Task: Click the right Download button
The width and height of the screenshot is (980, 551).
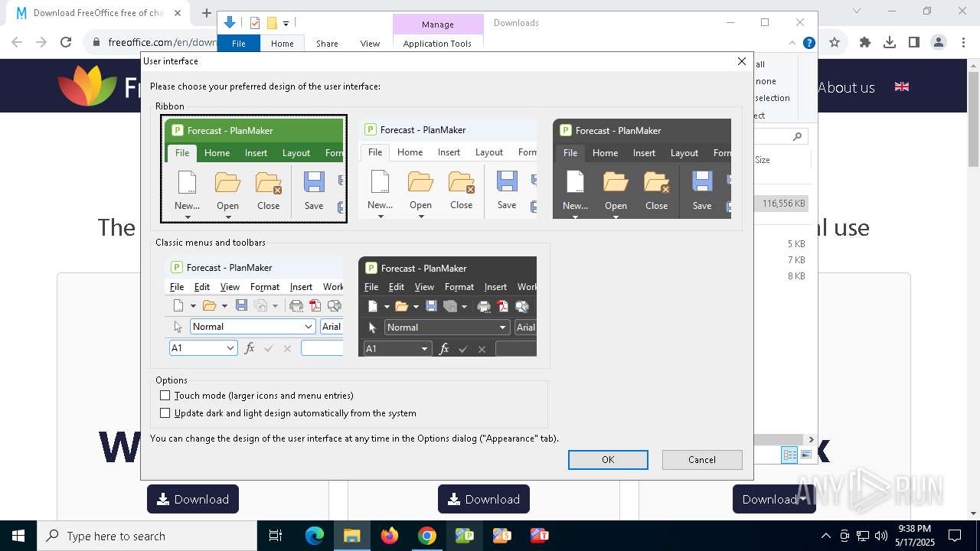Action: pos(774,499)
